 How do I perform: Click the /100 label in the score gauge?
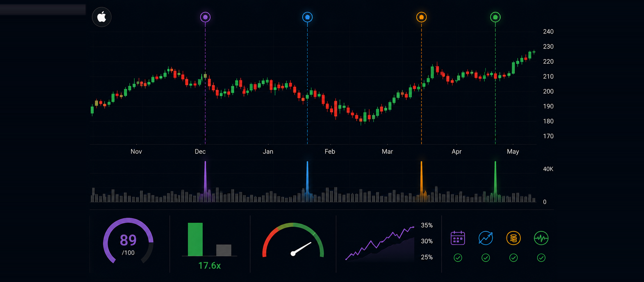[128, 253]
